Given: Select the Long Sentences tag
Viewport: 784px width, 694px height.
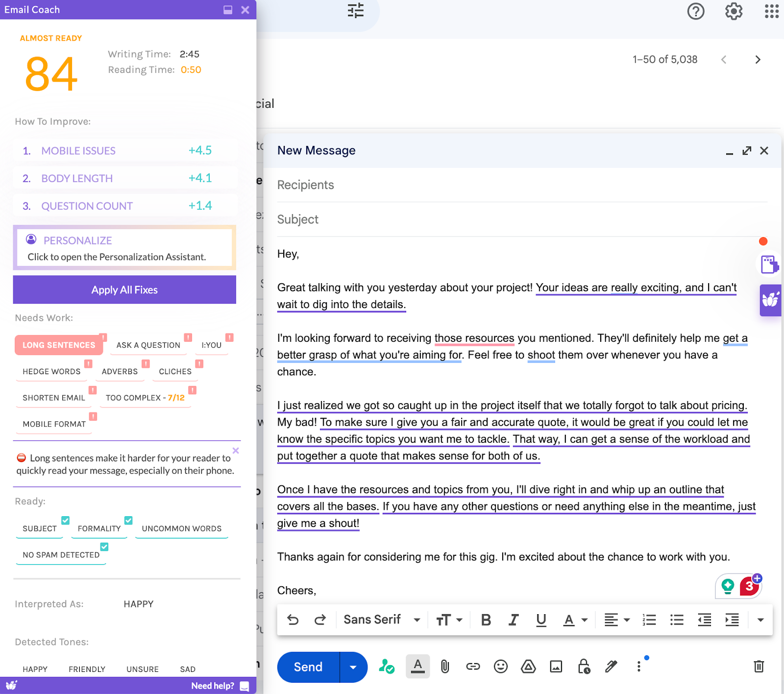Looking at the screenshot, I should coord(59,345).
